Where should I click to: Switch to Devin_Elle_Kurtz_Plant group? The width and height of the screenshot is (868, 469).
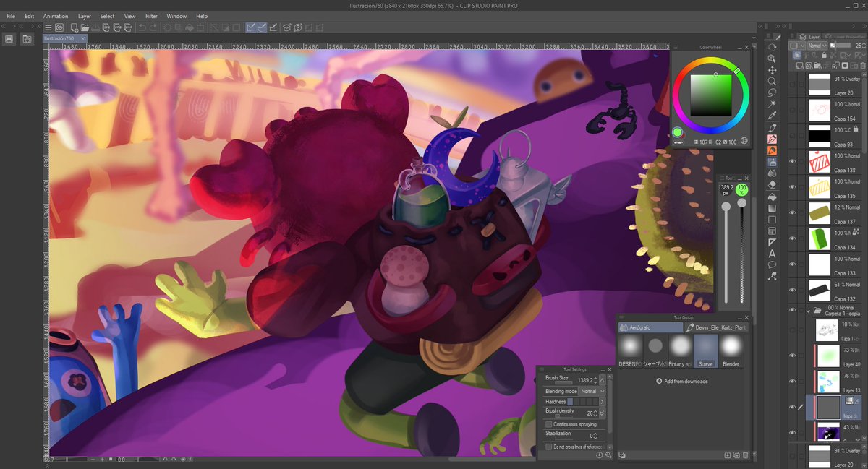pos(716,327)
